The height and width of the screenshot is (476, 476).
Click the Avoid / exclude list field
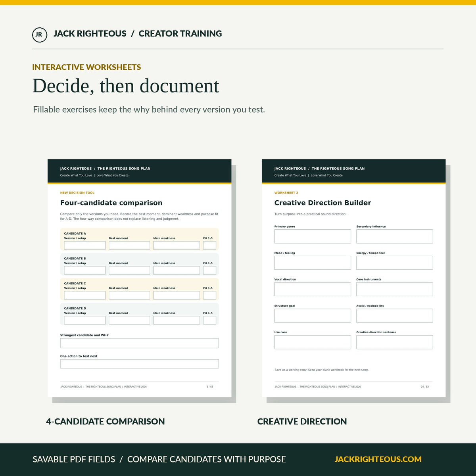click(x=395, y=316)
